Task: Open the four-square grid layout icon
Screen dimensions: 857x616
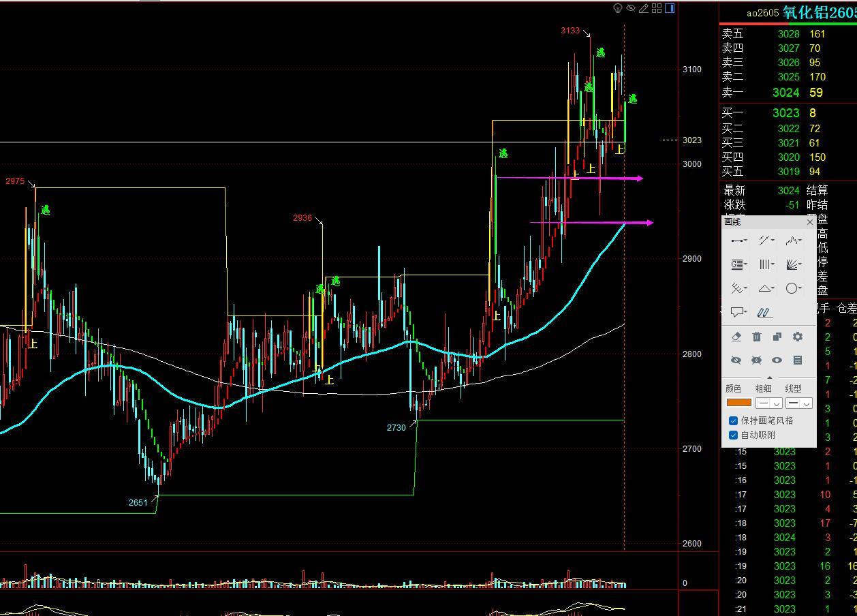Action: coord(657,8)
